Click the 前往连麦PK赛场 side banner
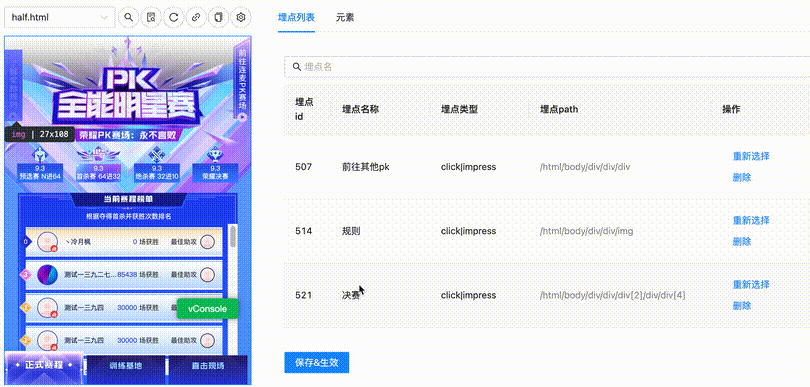Viewport: 810px width, 387px height. (x=241, y=83)
